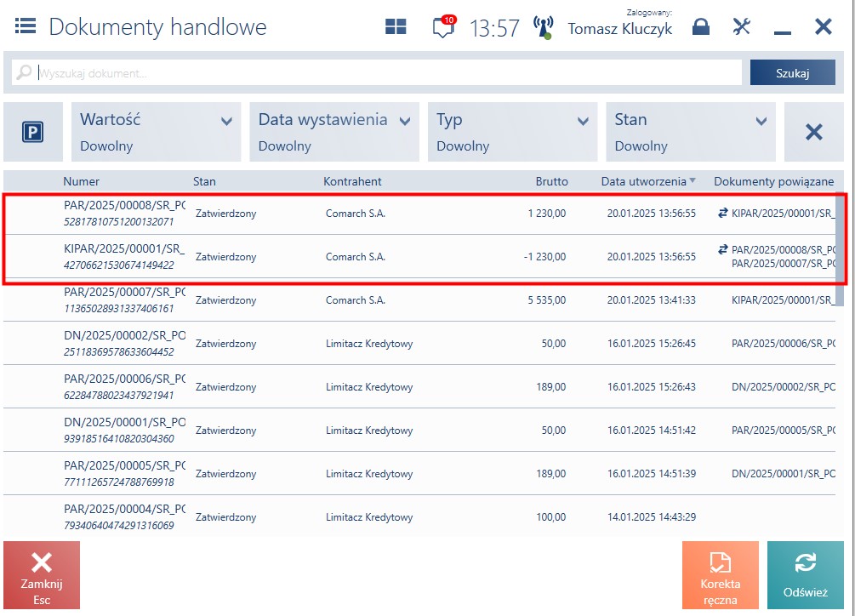Screen dimensions: 855x616
Task: Click date 16.01.2025 15:26:45
Action: [652, 344]
